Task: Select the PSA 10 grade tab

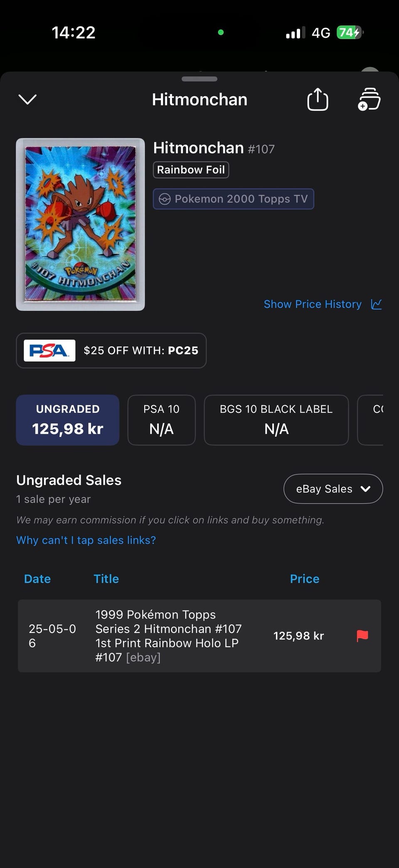Action: coord(161,420)
